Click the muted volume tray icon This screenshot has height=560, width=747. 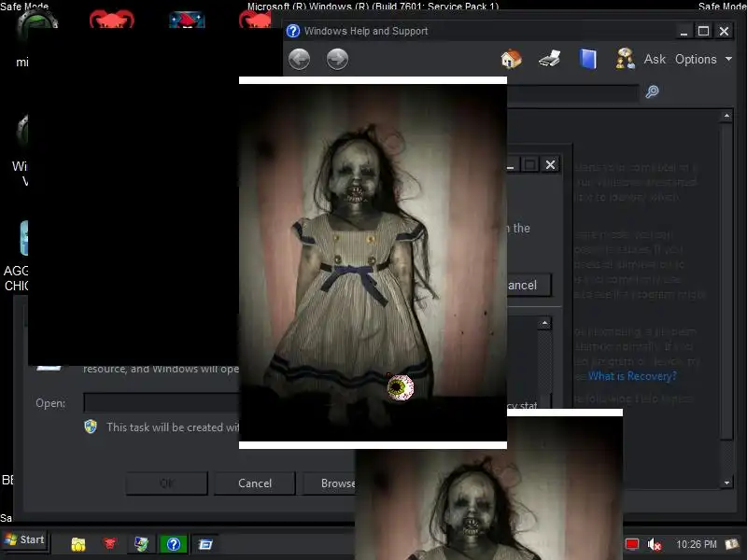pos(655,544)
